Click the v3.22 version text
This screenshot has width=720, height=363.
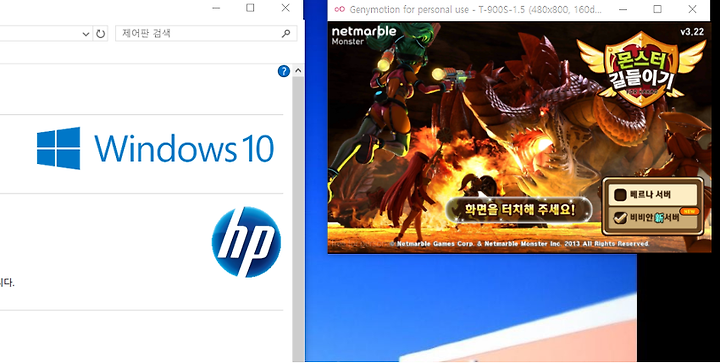coord(692,32)
